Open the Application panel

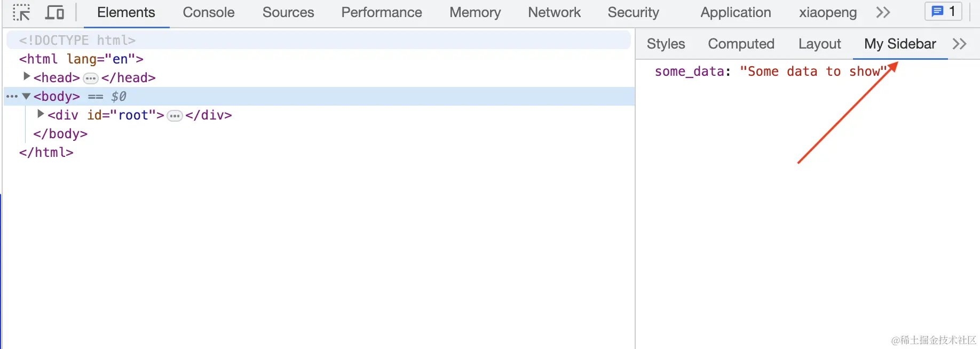point(735,12)
